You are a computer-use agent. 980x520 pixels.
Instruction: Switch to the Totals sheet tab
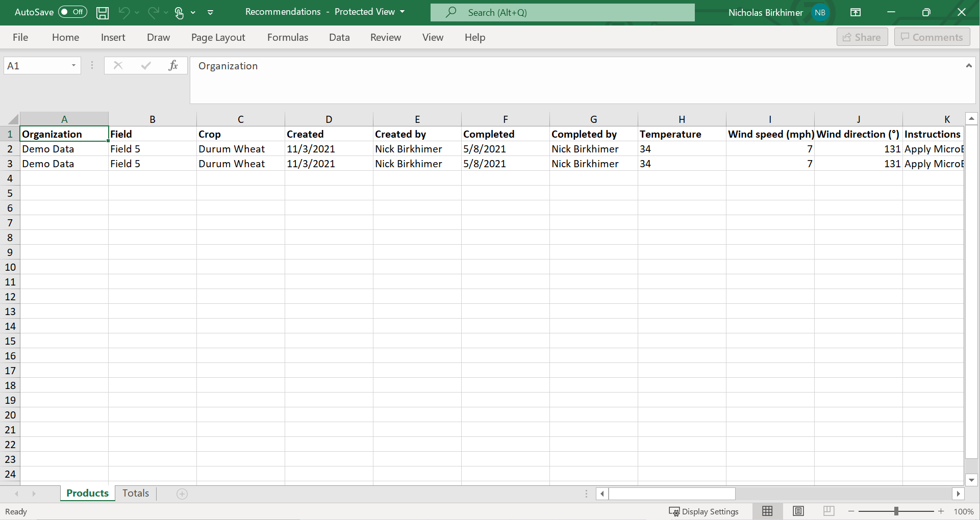click(136, 493)
